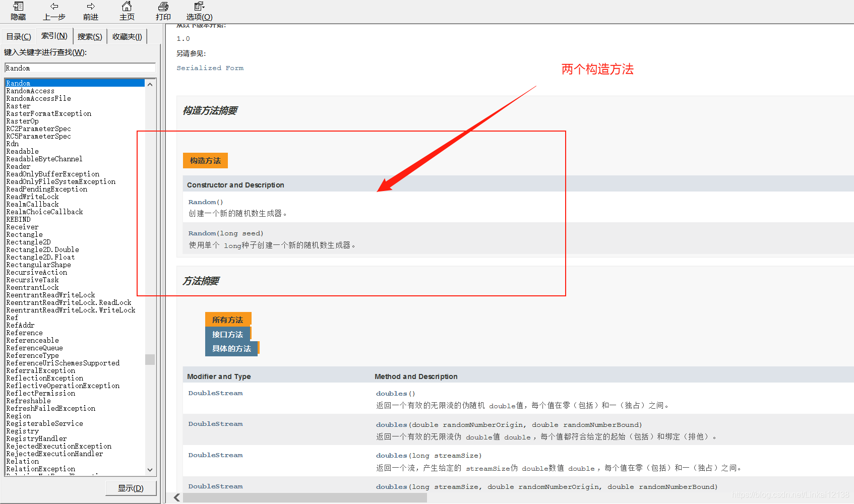
Task: Open the Home (主页) icon
Action: 127,6
